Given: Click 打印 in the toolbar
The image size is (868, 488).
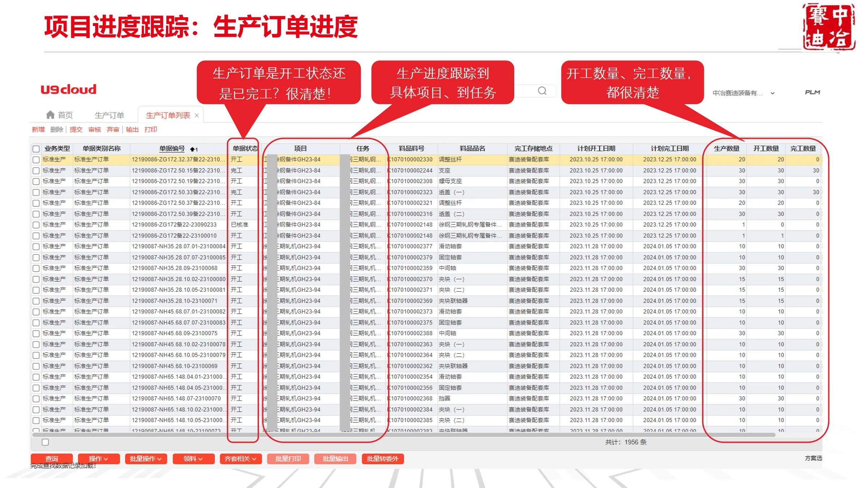Looking at the screenshot, I should point(151,129).
